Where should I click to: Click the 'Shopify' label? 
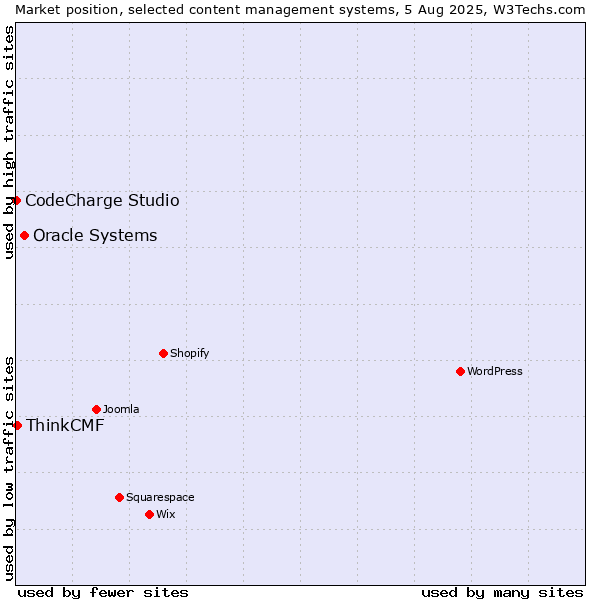(x=189, y=353)
